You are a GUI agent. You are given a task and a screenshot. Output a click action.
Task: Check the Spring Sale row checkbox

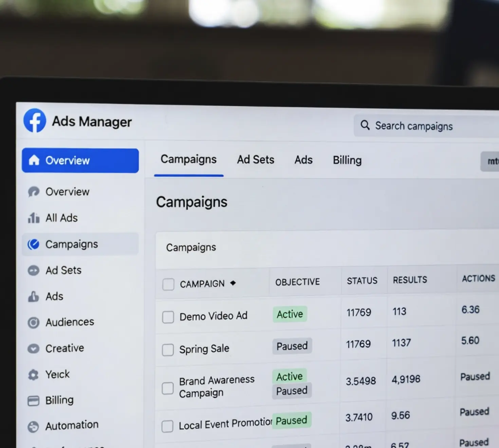[168, 350]
